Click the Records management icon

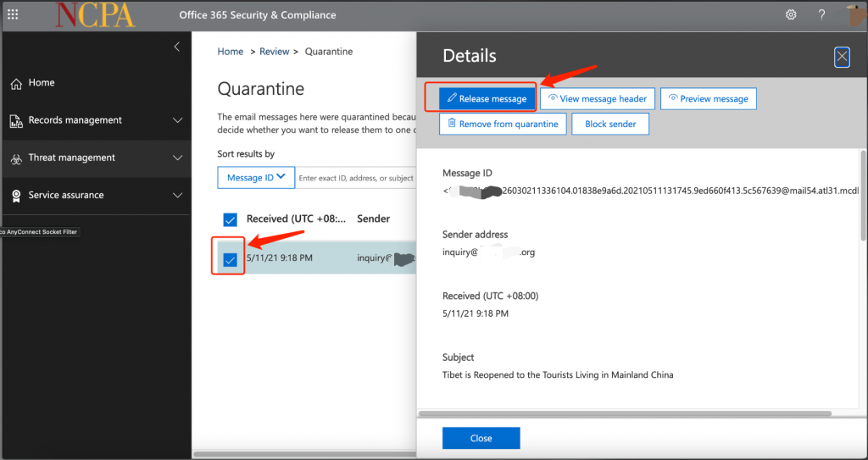15,120
